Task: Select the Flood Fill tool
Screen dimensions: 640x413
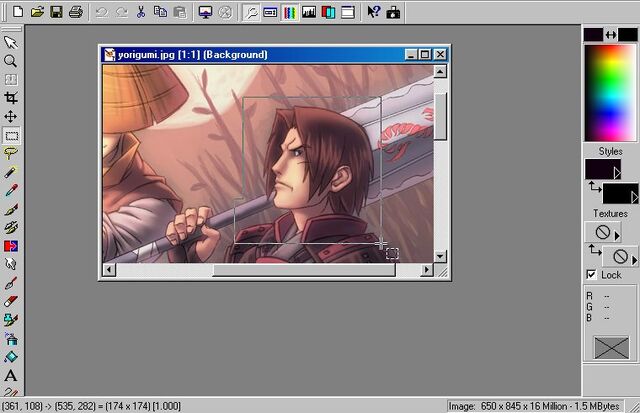Action: tap(11, 357)
